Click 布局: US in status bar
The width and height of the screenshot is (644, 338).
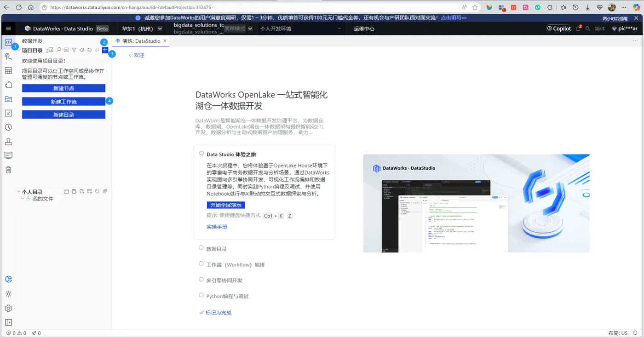point(618,333)
